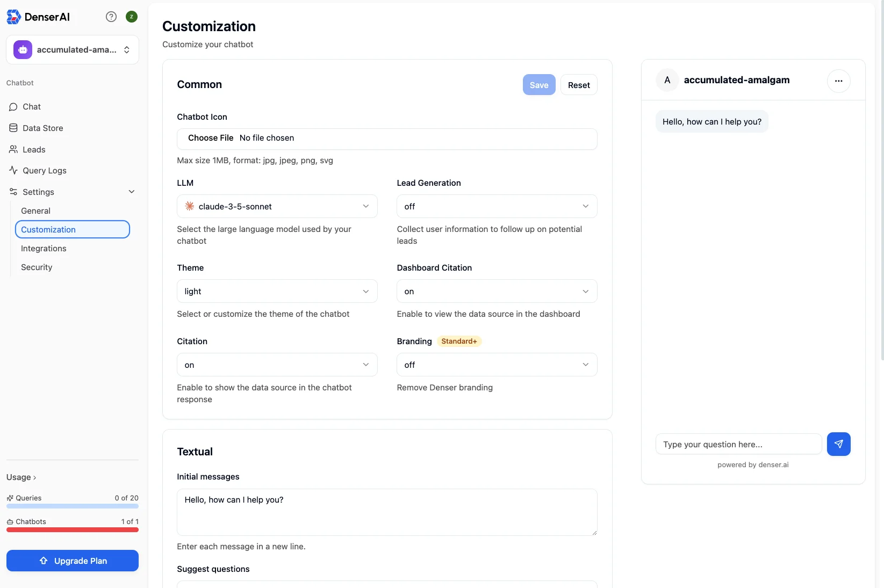The width and height of the screenshot is (884, 588).
Task: Open the Leads page
Action: (x=33, y=149)
